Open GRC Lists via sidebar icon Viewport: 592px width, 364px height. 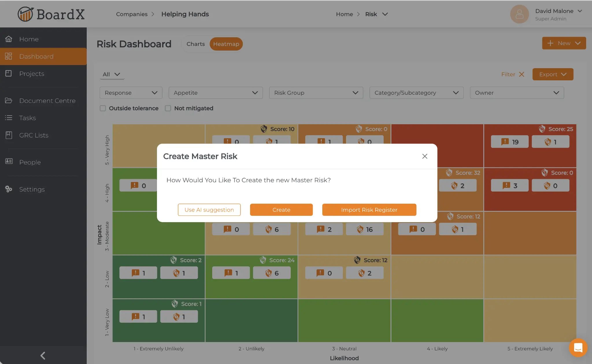[9, 135]
